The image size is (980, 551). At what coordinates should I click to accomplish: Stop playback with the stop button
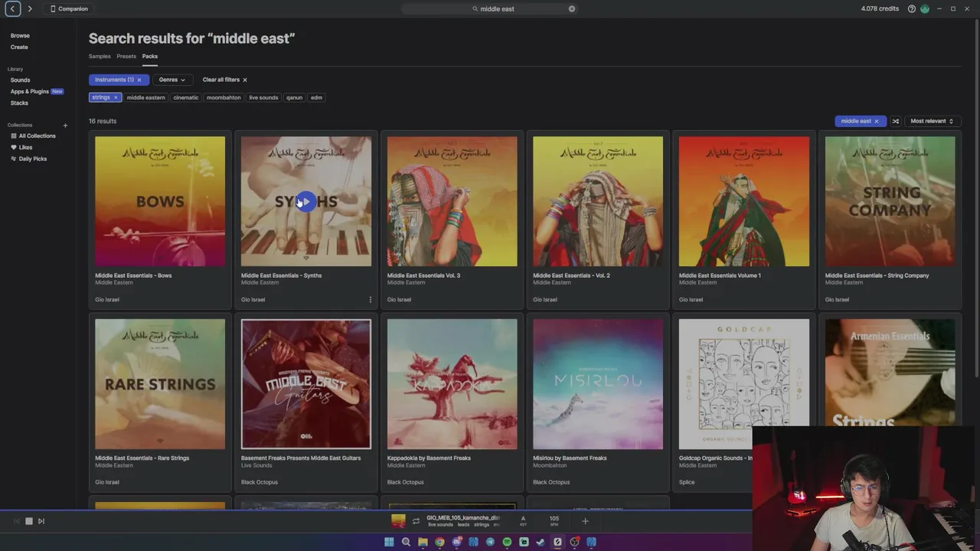coord(29,521)
